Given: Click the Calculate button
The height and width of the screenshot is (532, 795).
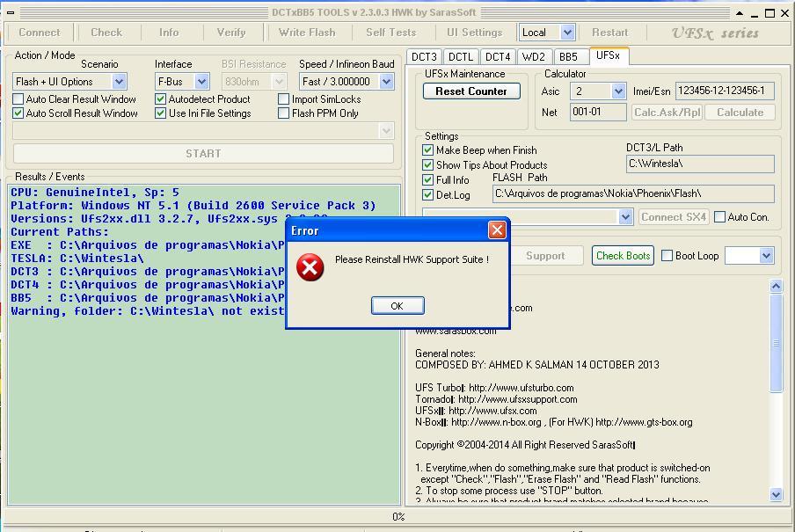Looking at the screenshot, I should pos(740,112).
